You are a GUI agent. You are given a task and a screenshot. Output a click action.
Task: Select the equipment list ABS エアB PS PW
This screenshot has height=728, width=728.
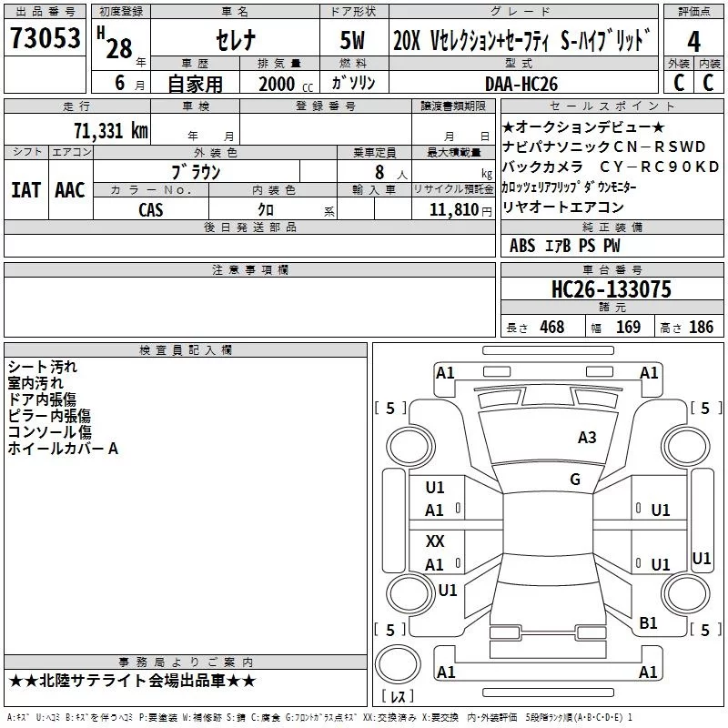pyautogui.click(x=564, y=246)
